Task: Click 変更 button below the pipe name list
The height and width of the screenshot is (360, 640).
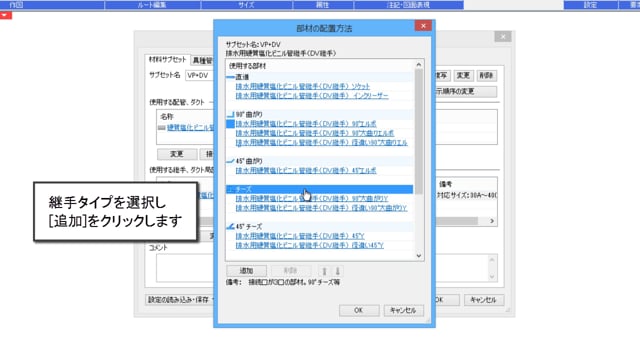Action: [177, 154]
